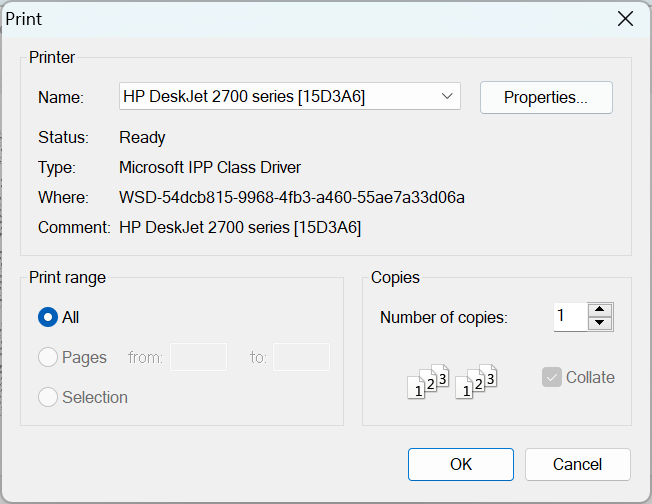Image resolution: width=652 pixels, height=504 pixels.
Task: Click the "Name:" label
Action: click(61, 97)
